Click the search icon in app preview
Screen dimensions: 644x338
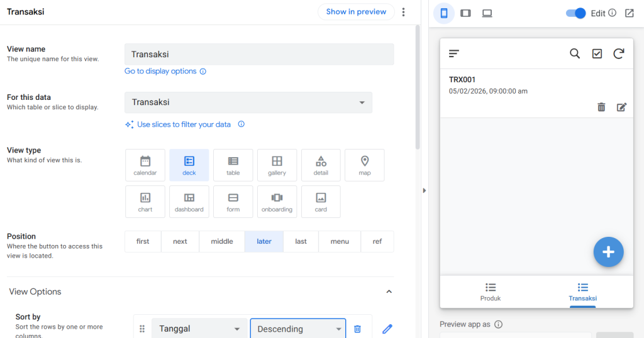(575, 53)
